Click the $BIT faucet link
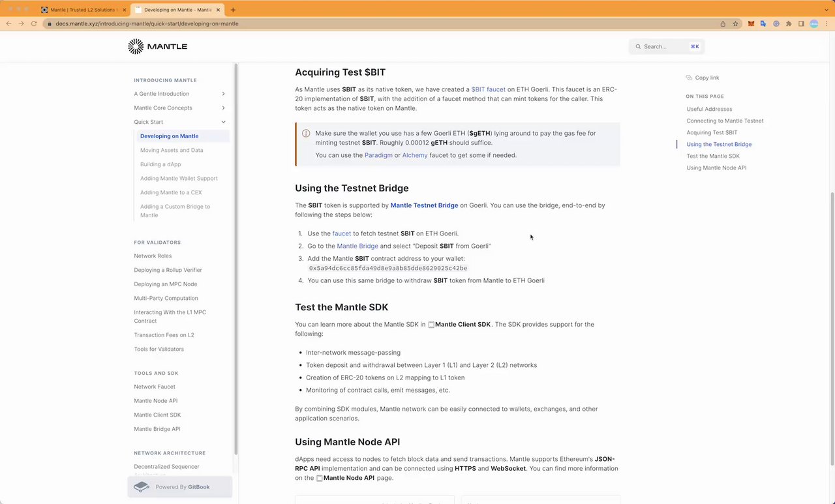Image resolution: width=835 pixels, height=504 pixels. 488,89
